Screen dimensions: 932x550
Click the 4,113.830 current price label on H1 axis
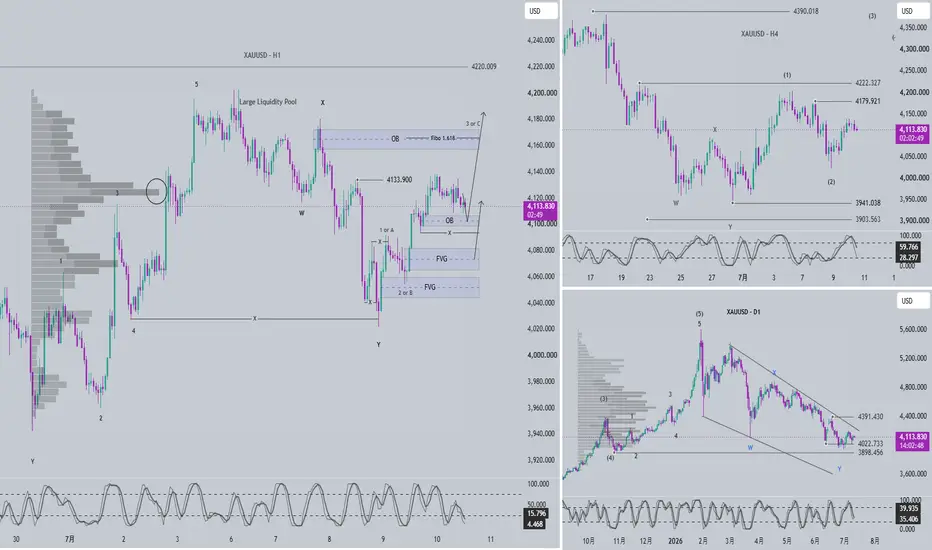[540, 206]
